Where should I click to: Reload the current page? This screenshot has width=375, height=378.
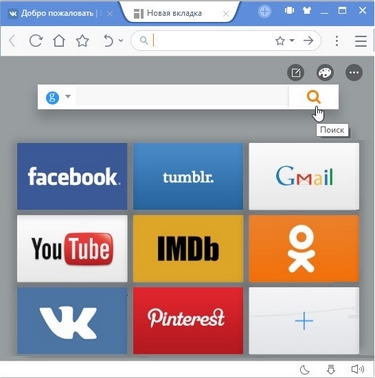pos(35,41)
